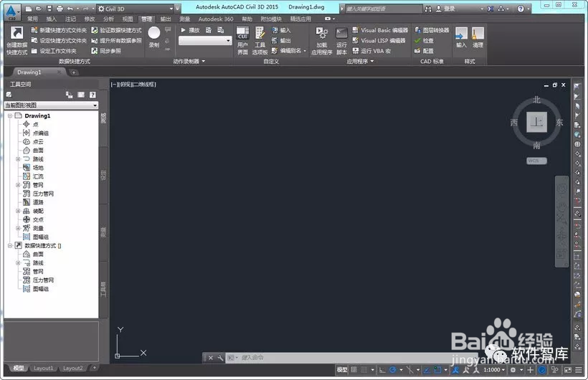
Task: Click 提升所有数据参照
Action: tap(117, 40)
